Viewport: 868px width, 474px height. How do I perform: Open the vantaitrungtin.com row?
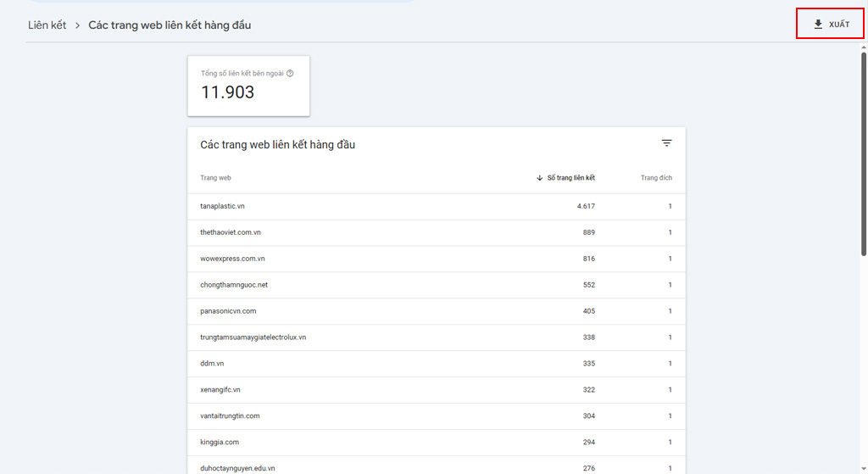coord(437,415)
